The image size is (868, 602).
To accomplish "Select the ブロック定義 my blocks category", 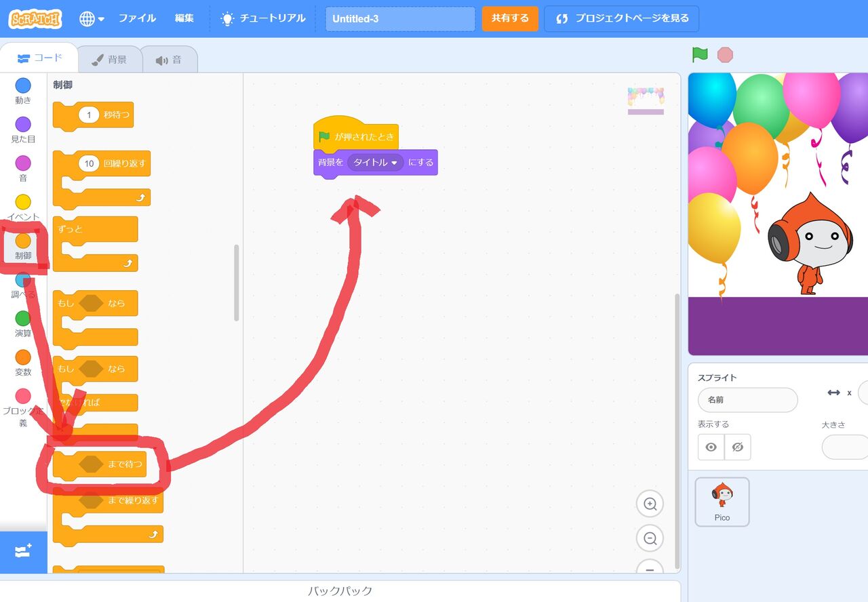I will pos(23,407).
